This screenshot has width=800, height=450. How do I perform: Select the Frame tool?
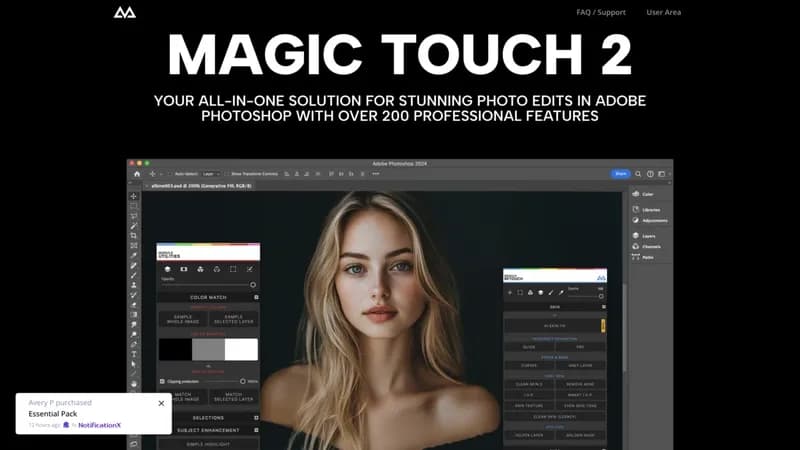point(134,245)
